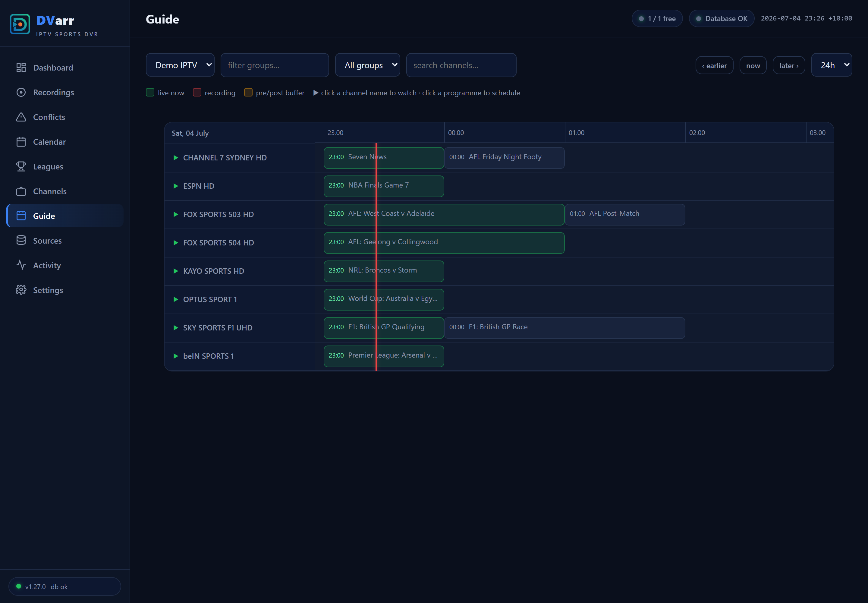The width and height of the screenshot is (868, 603).
Task: Open the Recordings page
Action: pos(65,92)
